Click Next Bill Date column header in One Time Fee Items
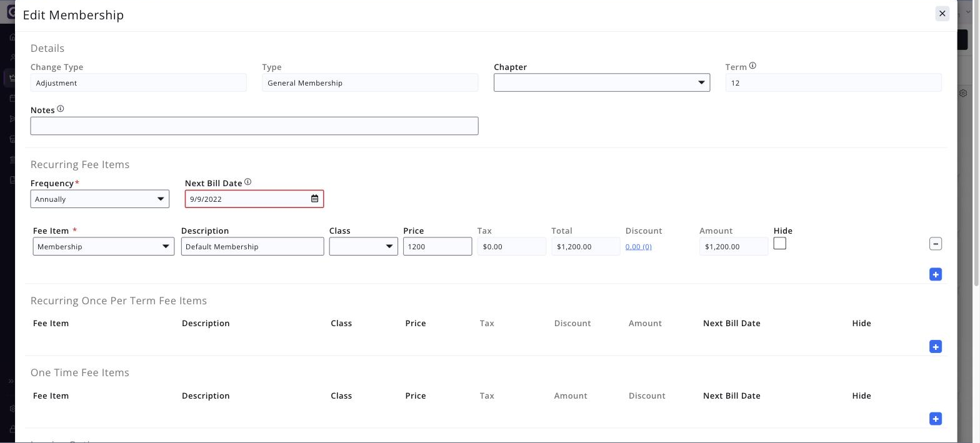The height and width of the screenshot is (443, 980). pyautogui.click(x=731, y=396)
